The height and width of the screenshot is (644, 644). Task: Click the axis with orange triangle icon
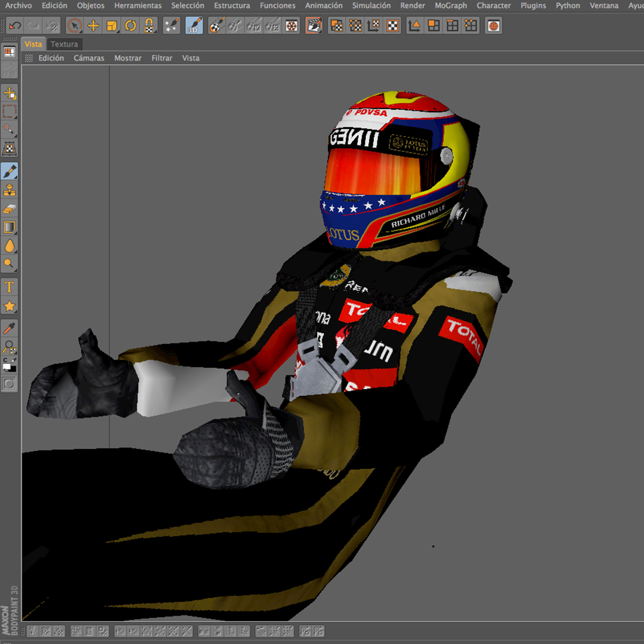(415, 26)
